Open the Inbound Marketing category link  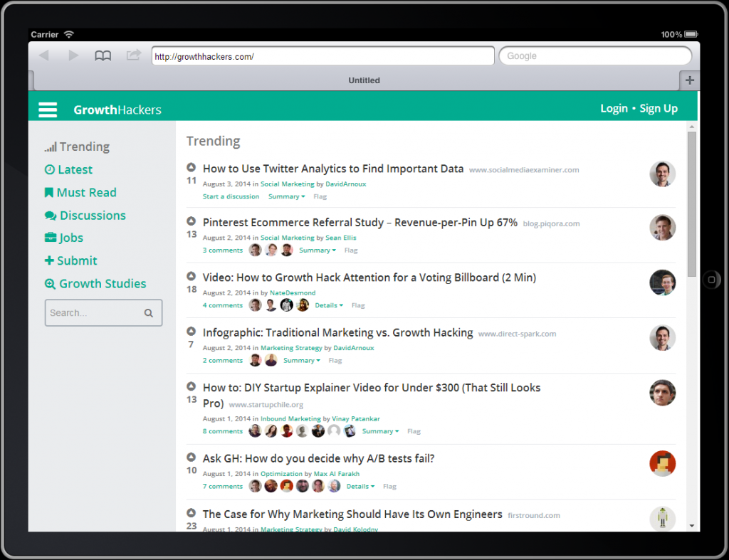coord(290,418)
